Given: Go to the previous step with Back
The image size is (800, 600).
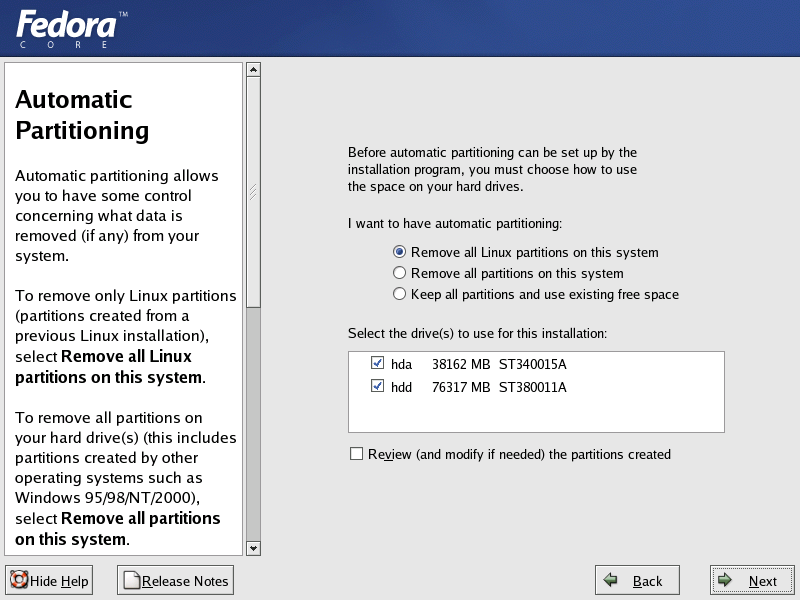Looking at the screenshot, I should pyautogui.click(x=637, y=580).
